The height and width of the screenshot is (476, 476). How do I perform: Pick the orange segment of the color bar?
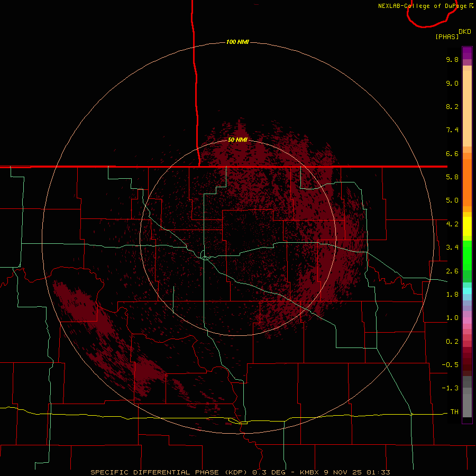[467, 182]
